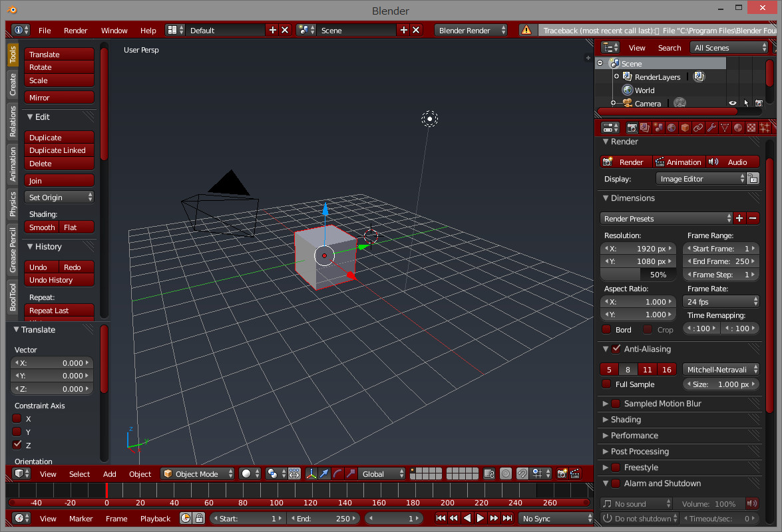
Task: Open the 24 fps frame rate dropdown
Action: click(721, 301)
